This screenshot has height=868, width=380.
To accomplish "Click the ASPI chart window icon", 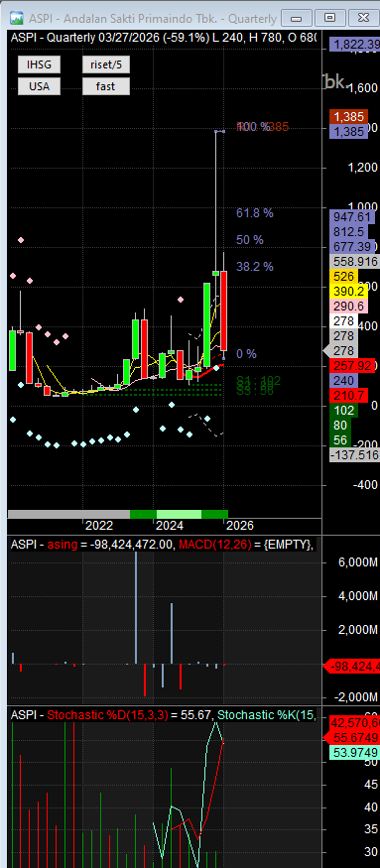I will point(17,18).
